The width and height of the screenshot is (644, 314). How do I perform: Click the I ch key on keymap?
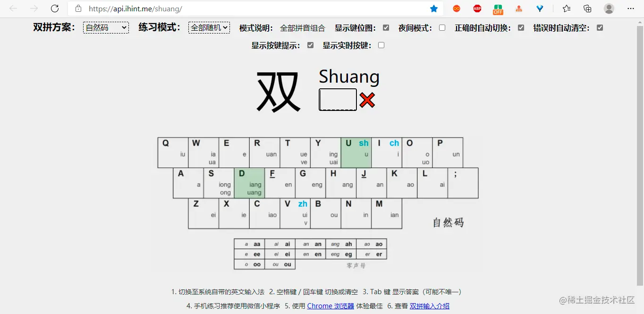tap(387, 153)
